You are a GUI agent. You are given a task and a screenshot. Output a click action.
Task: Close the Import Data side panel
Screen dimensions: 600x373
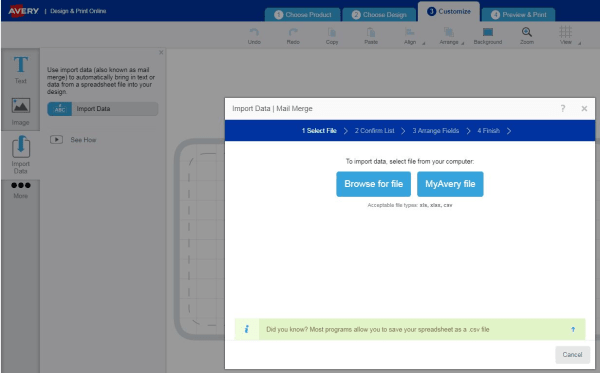pos(161,52)
